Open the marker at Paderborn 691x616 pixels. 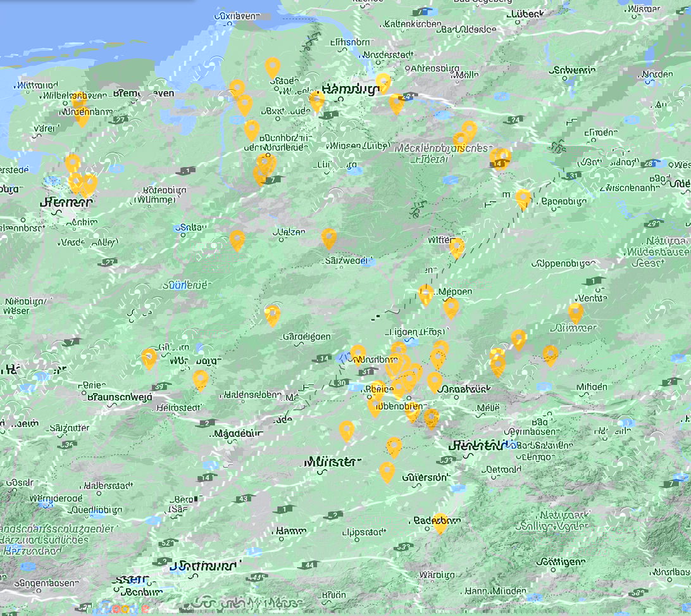440,520
